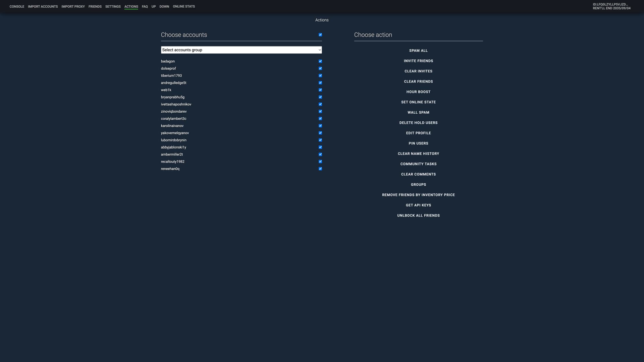644x362 pixels.
Task: Uncheck coralylambert3c account
Action: (x=320, y=119)
